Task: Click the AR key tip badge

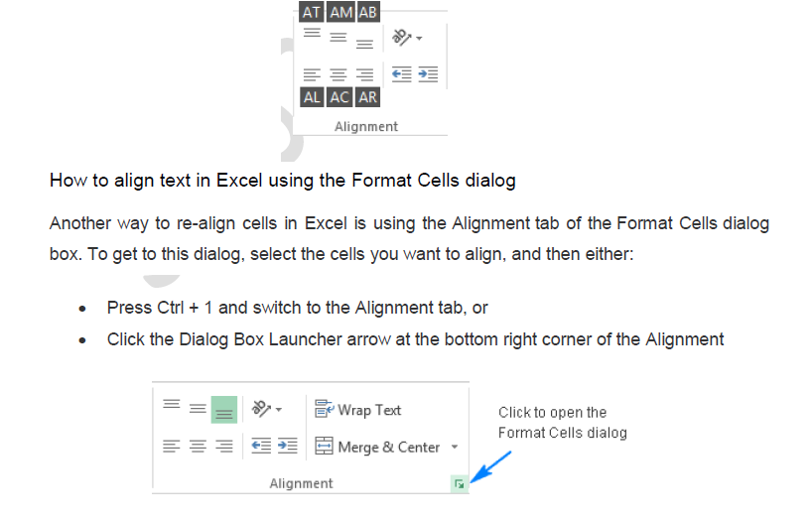Action: pos(367,97)
